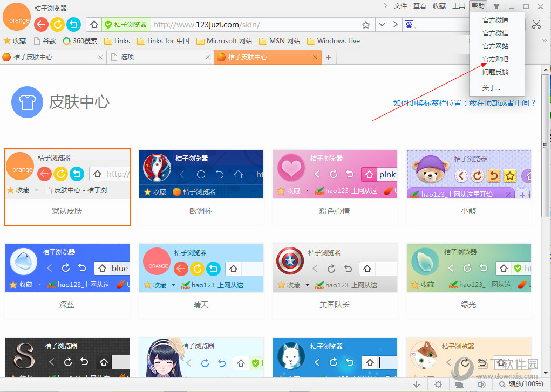Click the yellow refresh icon
Image resolution: width=551 pixels, height=392 pixels.
tap(58, 24)
